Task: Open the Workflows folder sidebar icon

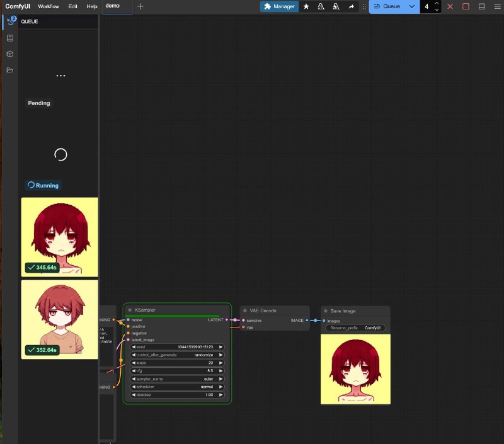Action: pos(10,70)
